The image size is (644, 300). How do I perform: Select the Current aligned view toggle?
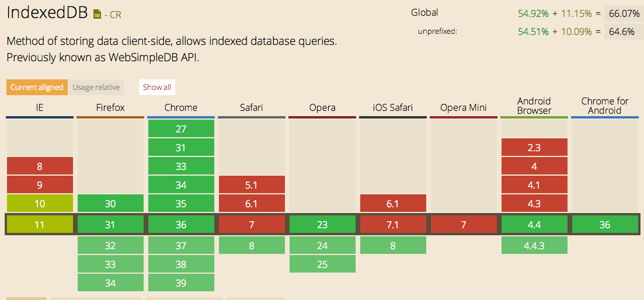pos(37,88)
